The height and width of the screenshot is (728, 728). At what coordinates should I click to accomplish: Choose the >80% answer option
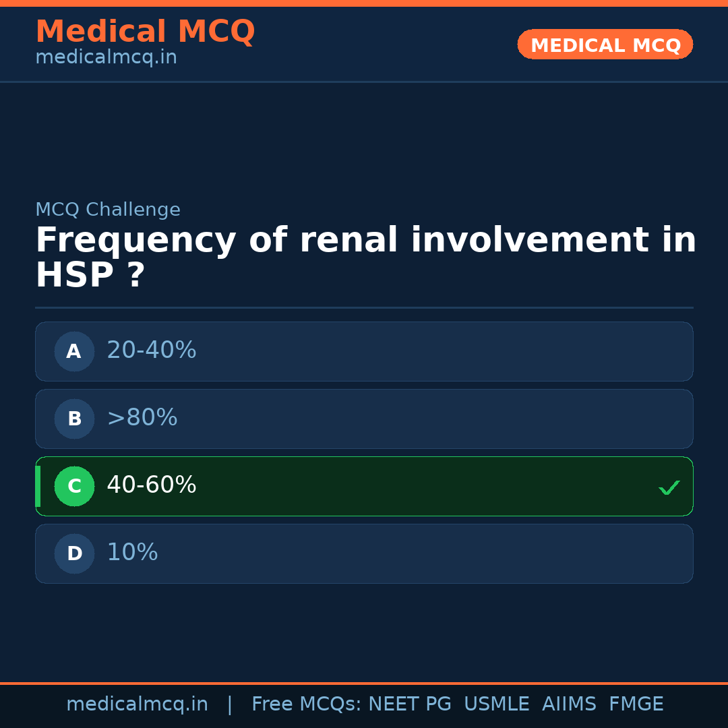pyautogui.click(x=142, y=418)
